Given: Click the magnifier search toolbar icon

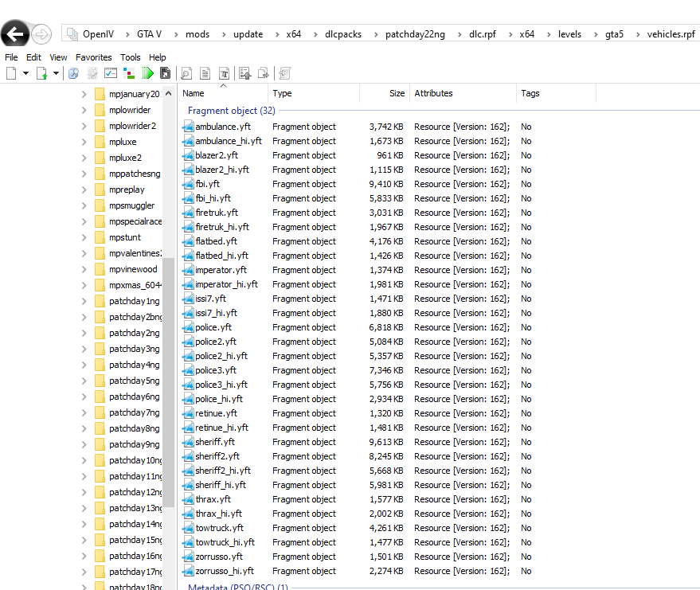Looking at the screenshot, I should click(x=186, y=73).
